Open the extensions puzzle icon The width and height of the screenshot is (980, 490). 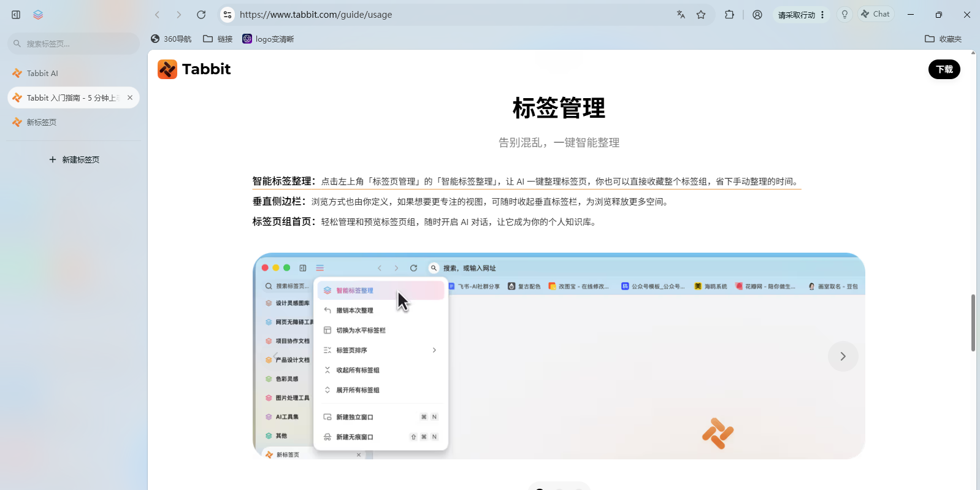click(x=729, y=15)
